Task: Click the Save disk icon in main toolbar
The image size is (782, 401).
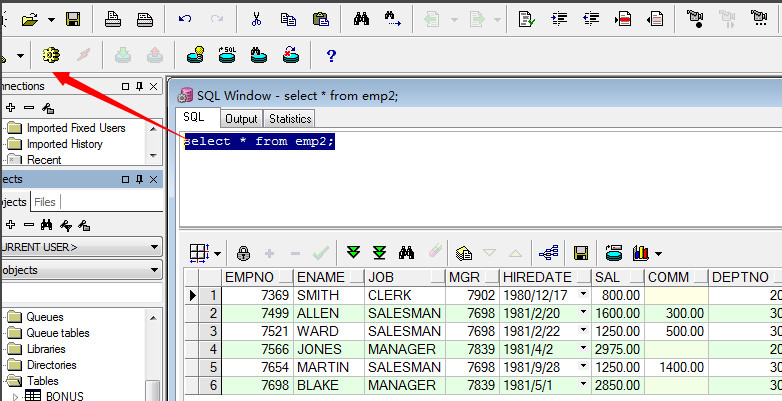Action: 73,18
